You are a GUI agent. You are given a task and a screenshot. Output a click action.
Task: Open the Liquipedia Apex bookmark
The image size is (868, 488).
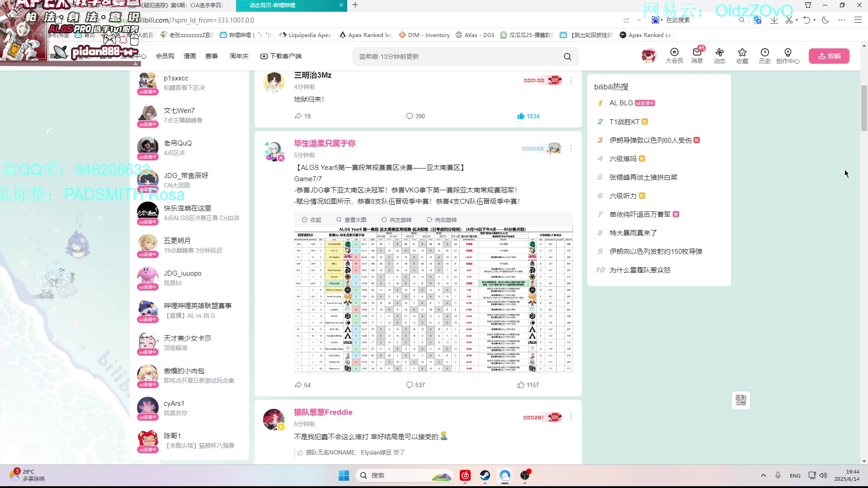(x=305, y=35)
